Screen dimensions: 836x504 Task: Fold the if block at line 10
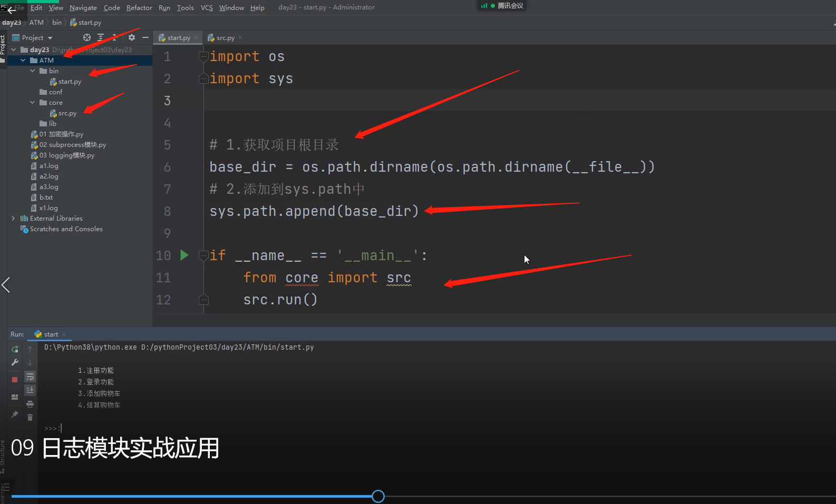click(x=203, y=255)
